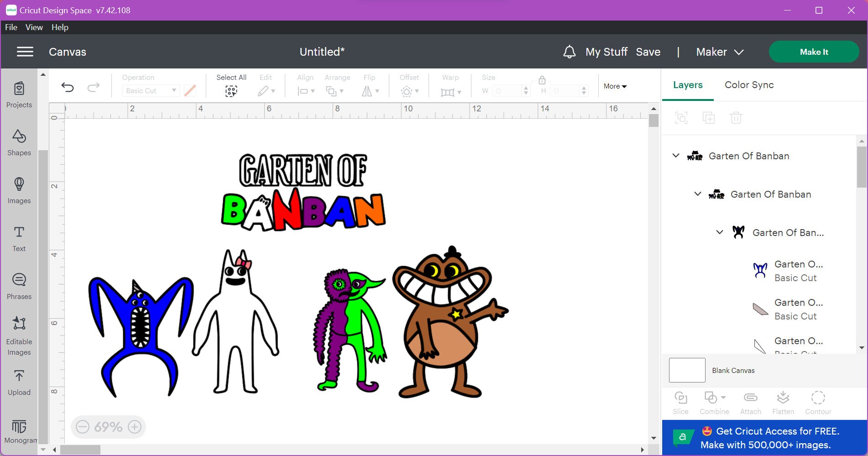
Task: Open the notifications bell
Action: (569, 52)
